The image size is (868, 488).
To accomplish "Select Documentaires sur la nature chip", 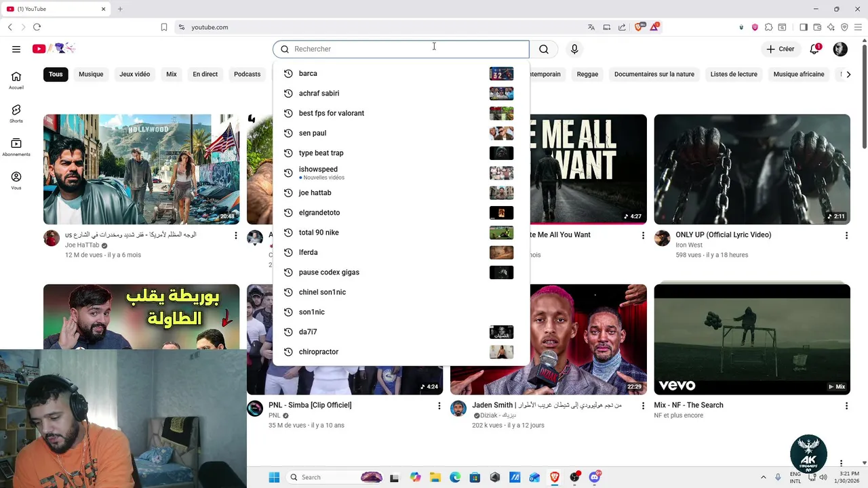I will coord(654,74).
